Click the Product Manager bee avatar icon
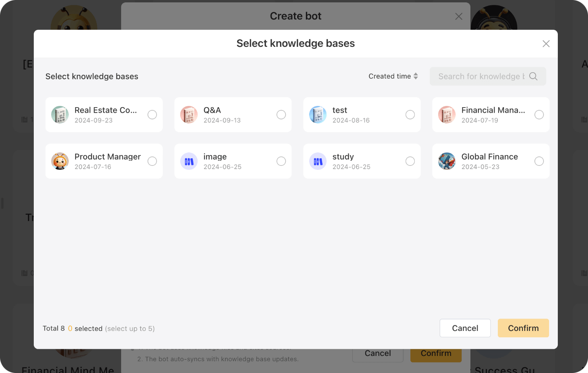Viewport: 588px width, 373px height. point(60,161)
